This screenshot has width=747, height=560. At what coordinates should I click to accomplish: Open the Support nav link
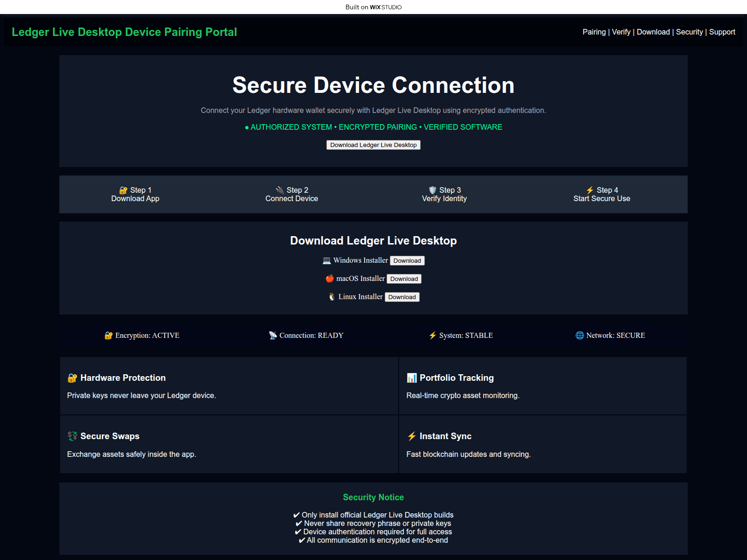coord(722,32)
